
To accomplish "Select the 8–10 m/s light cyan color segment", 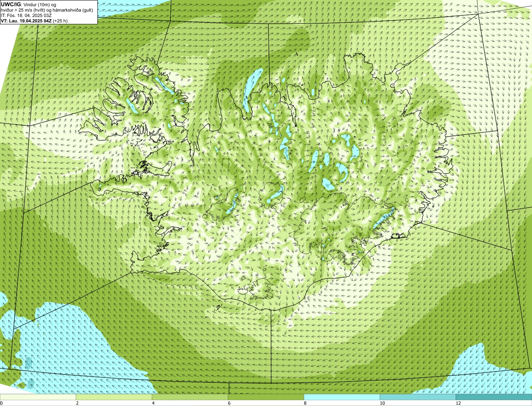I will click(342, 397).
